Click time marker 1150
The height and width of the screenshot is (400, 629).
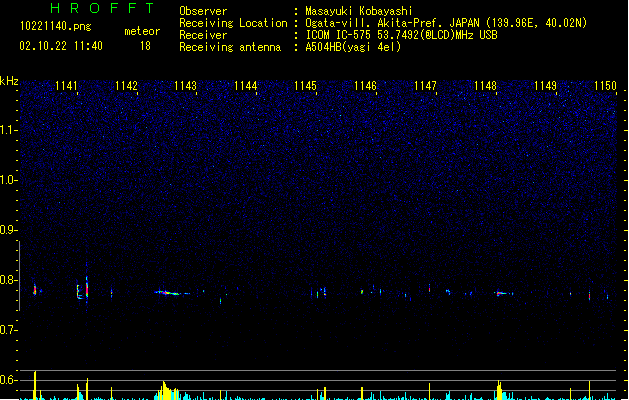click(x=605, y=86)
